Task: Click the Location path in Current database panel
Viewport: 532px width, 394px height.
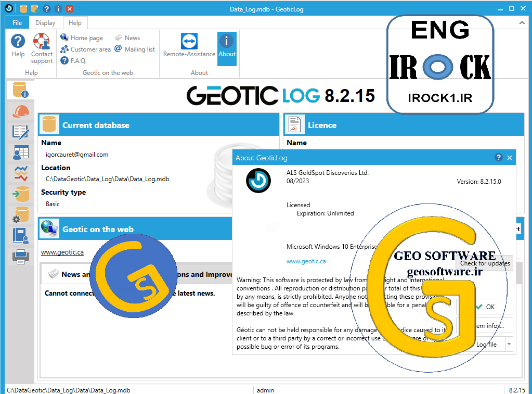Action: (107, 179)
